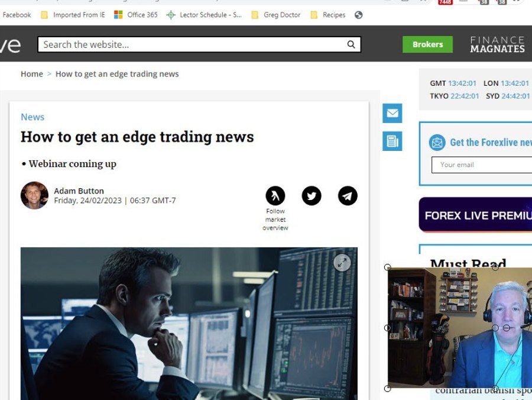Click the magnifier icon in the search bar
The width and height of the screenshot is (532, 400).
[x=351, y=44]
